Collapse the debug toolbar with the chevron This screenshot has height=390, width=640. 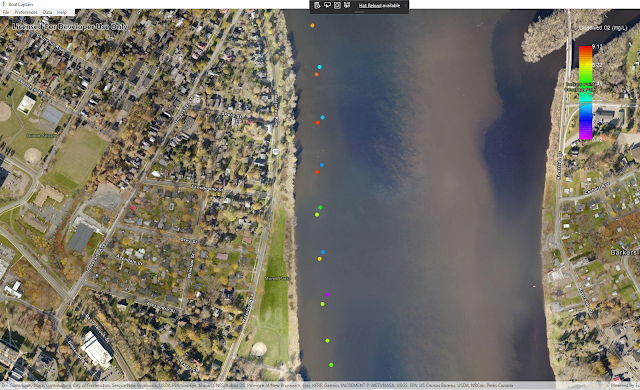pyautogui.click(x=405, y=6)
